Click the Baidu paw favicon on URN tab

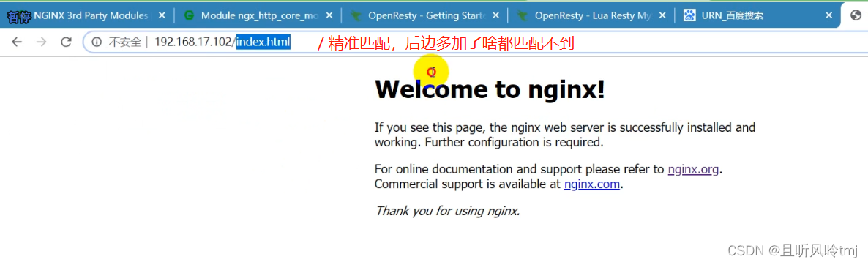click(x=689, y=15)
